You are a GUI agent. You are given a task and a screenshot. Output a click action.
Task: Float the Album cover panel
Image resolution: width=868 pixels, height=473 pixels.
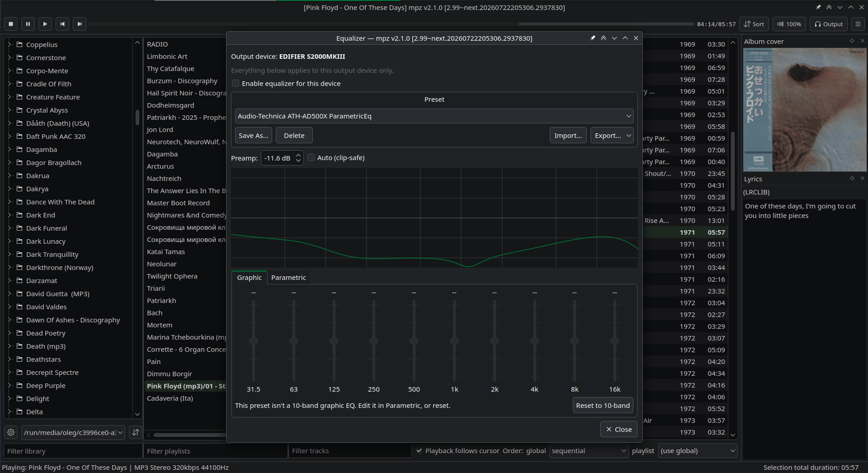tap(852, 41)
